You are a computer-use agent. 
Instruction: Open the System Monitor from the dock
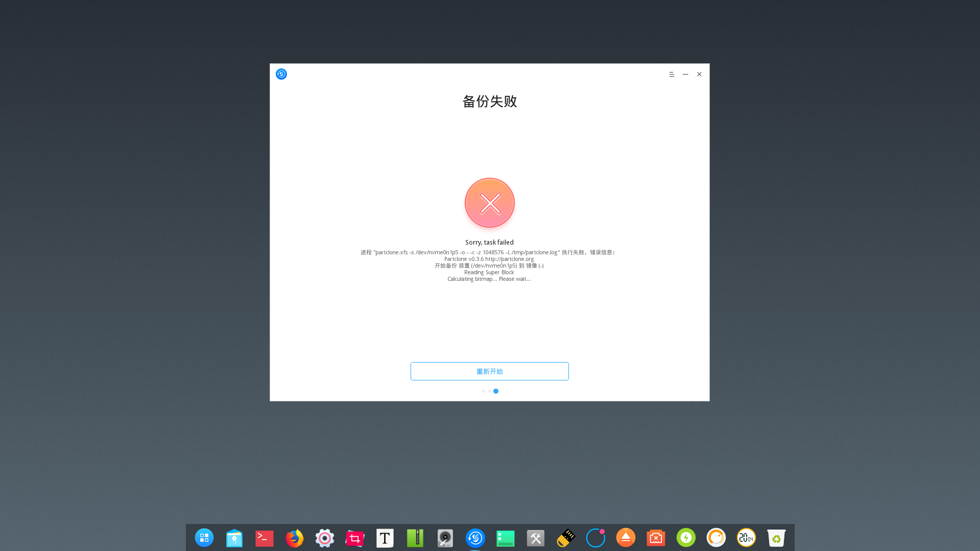(x=505, y=538)
